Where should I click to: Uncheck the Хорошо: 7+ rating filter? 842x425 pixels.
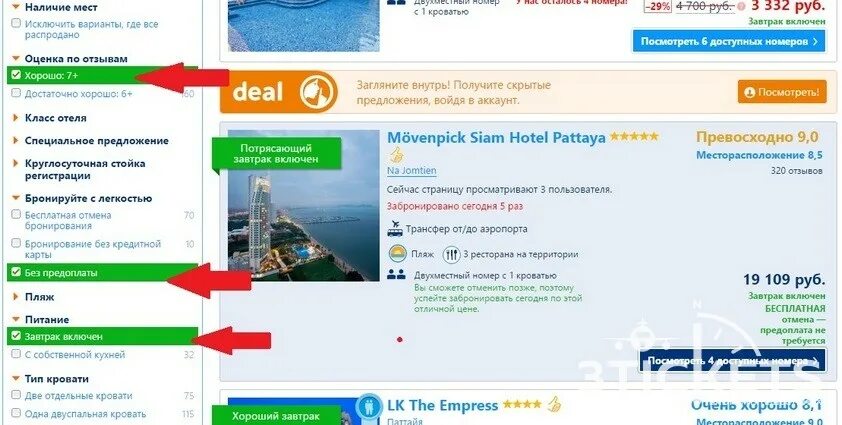point(16,75)
